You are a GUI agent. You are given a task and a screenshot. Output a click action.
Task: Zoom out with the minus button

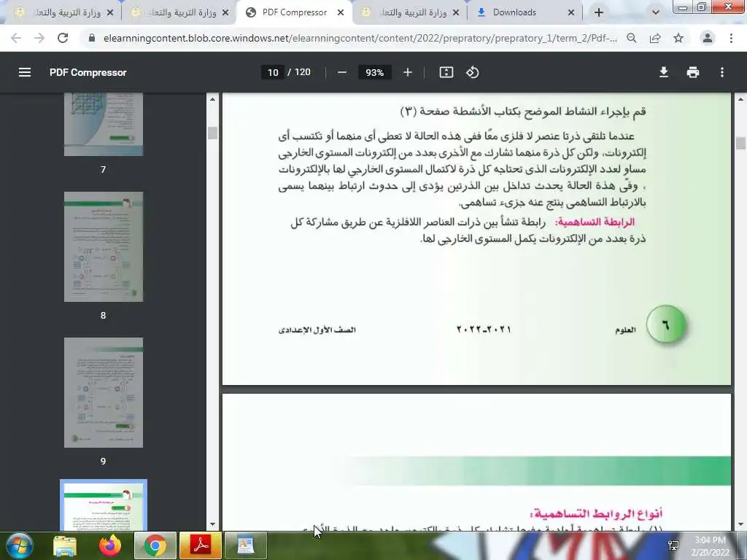point(341,72)
